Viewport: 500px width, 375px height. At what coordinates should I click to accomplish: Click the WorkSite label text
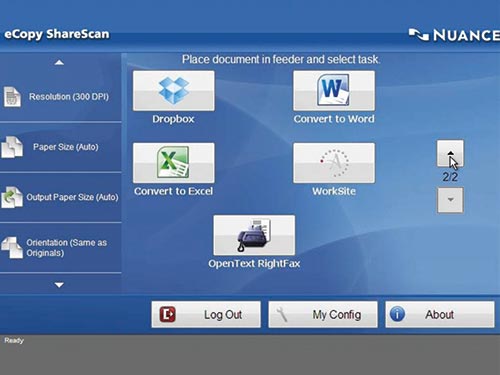click(x=334, y=191)
